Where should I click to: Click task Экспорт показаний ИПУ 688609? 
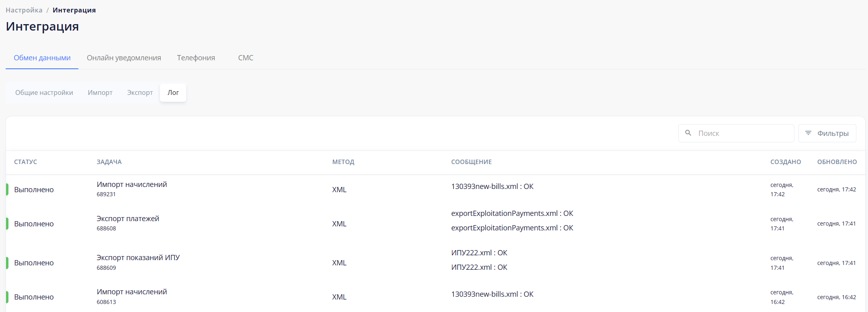coord(138,262)
